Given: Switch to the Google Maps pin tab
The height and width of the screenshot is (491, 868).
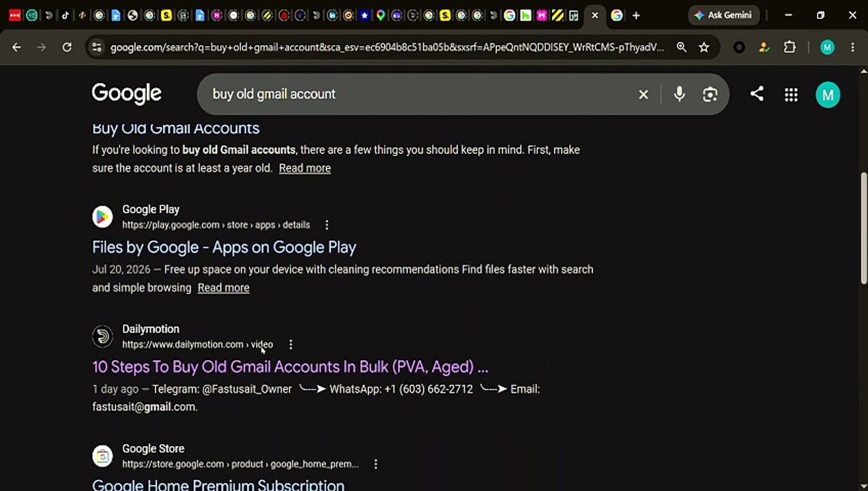Looking at the screenshot, I should pyautogui.click(x=380, y=15).
